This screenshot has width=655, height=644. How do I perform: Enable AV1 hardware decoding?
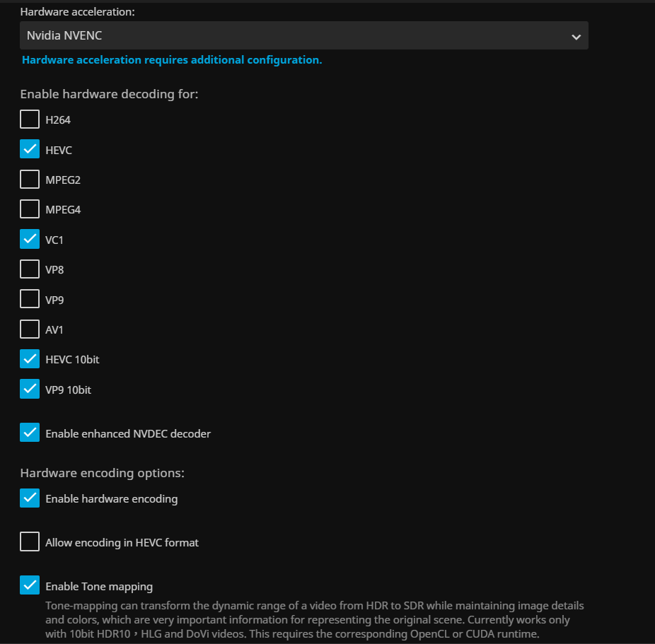click(30, 329)
